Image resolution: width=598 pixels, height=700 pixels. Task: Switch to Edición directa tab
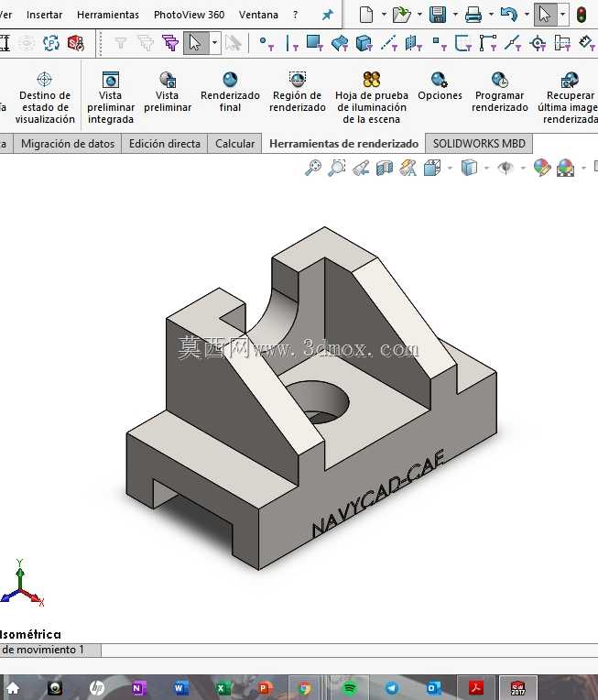coord(165,144)
